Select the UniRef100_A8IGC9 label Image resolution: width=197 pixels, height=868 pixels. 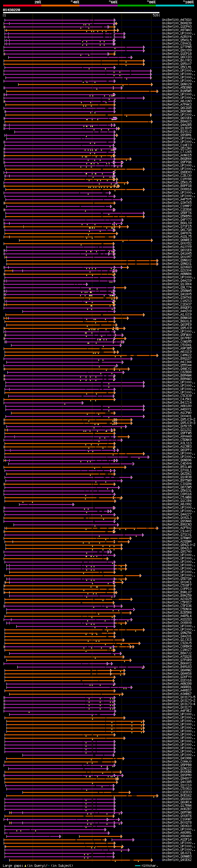177,352
